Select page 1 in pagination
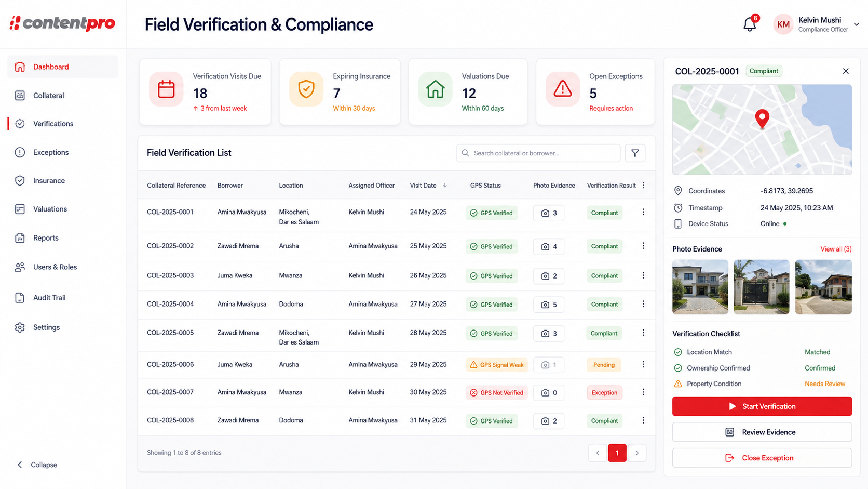Viewport: 868px width, 489px height. 617,453
